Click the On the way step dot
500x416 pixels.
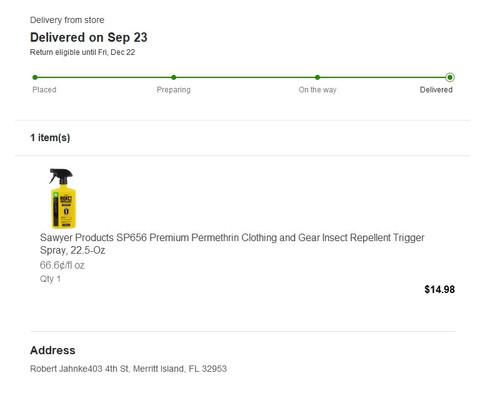coord(317,77)
